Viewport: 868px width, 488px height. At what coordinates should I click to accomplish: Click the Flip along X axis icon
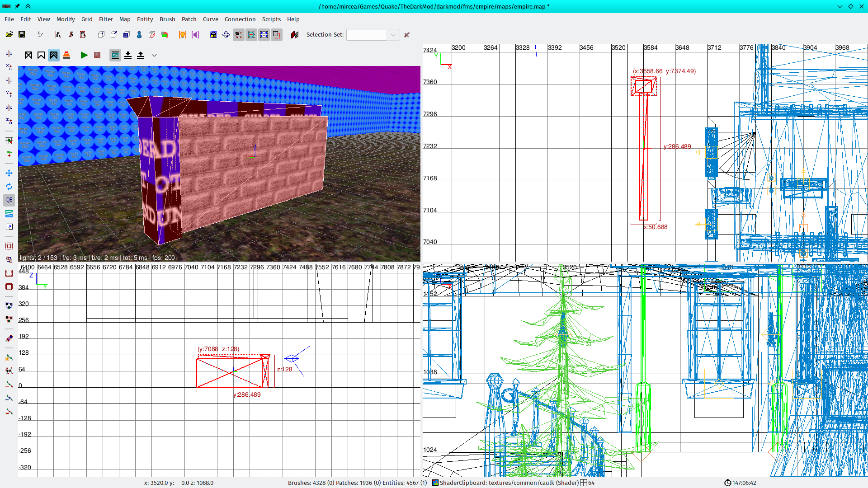coord(9,54)
